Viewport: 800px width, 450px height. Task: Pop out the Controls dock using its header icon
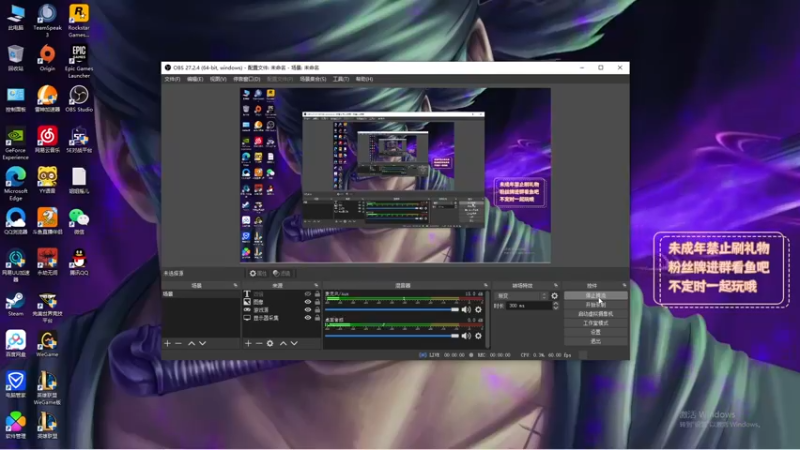[624, 285]
